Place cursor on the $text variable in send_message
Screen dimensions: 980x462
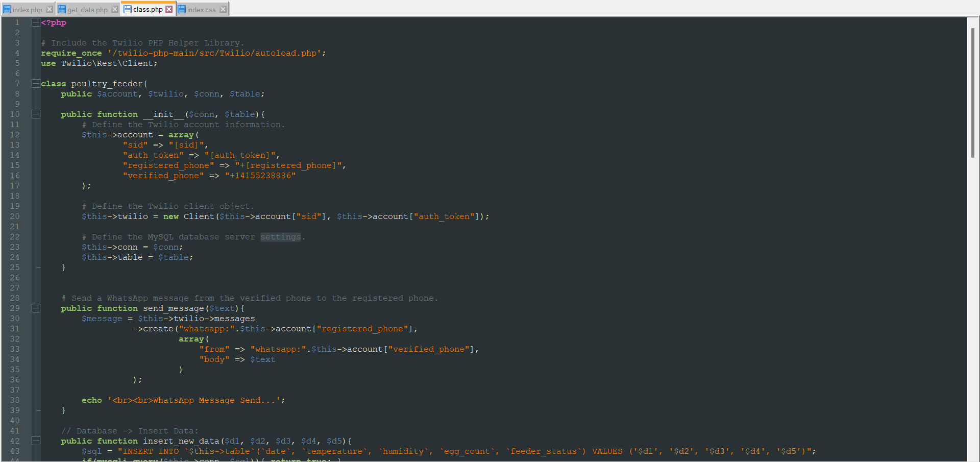click(x=222, y=308)
